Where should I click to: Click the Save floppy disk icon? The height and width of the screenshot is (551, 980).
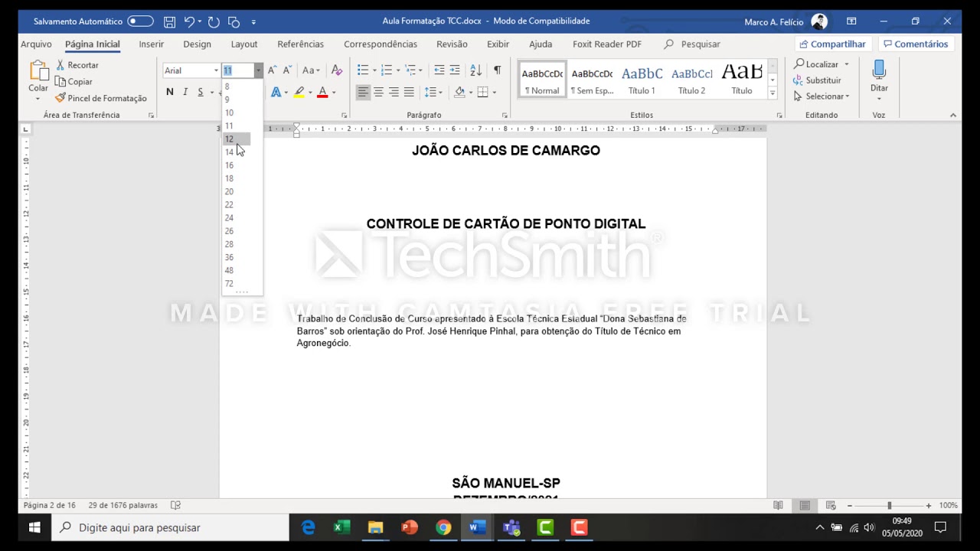tap(170, 21)
